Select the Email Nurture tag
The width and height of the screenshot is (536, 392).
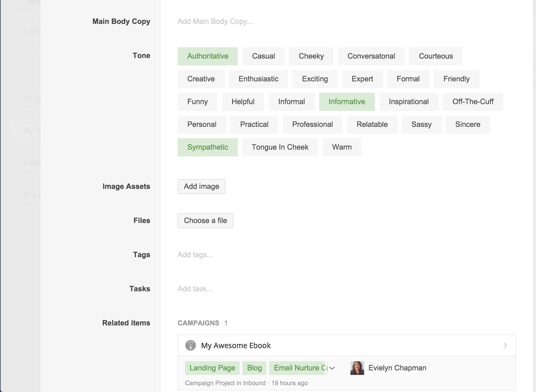click(x=298, y=368)
